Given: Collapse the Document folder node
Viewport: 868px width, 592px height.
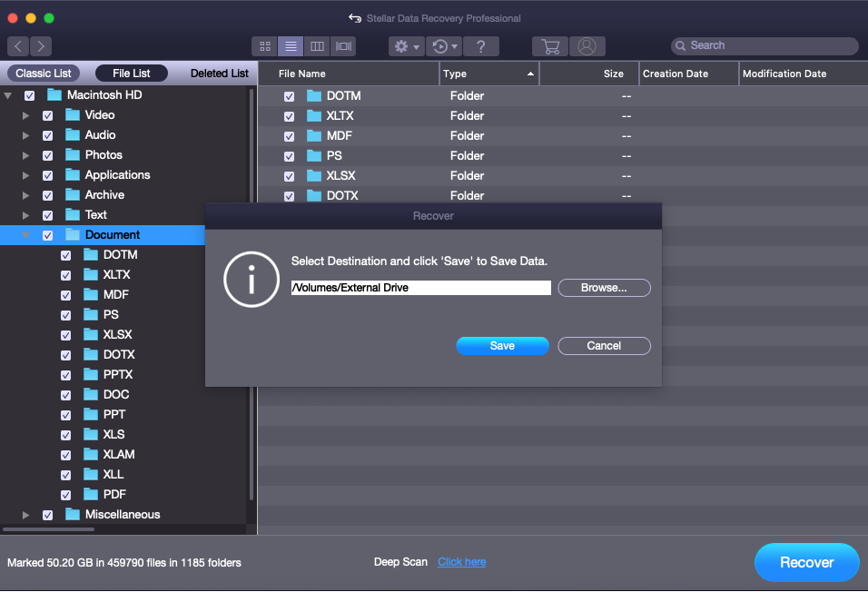Looking at the screenshot, I should point(25,235).
